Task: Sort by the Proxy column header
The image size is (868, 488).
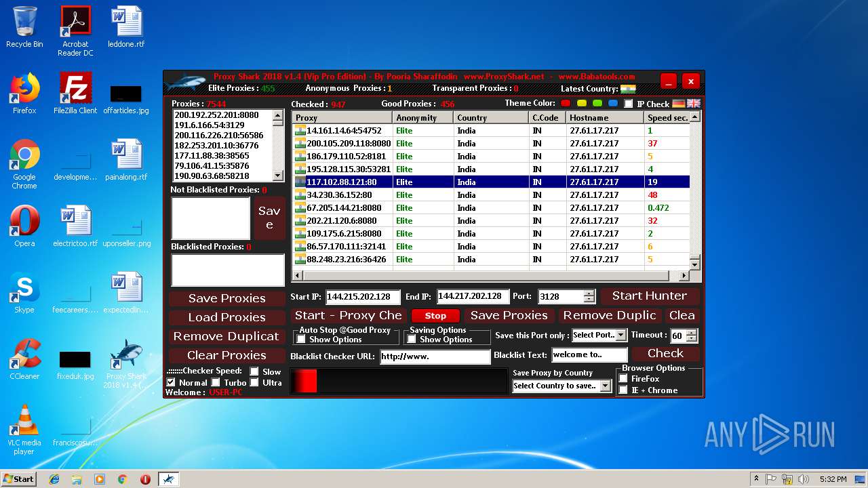Action: pos(342,118)
